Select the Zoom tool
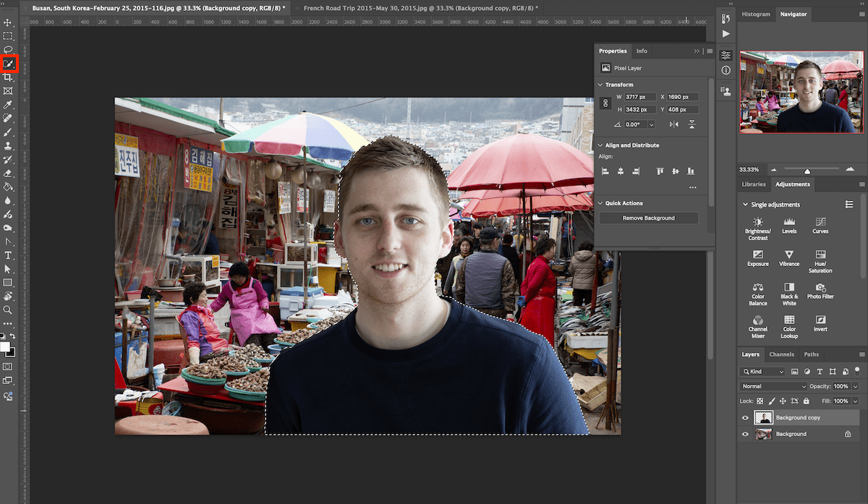This screenshot has height=504, width=868. tap(9, 310)
